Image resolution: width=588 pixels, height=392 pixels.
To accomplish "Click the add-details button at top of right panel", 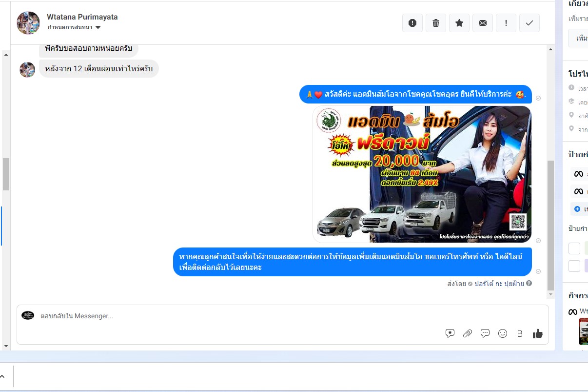I will point(578,38).
